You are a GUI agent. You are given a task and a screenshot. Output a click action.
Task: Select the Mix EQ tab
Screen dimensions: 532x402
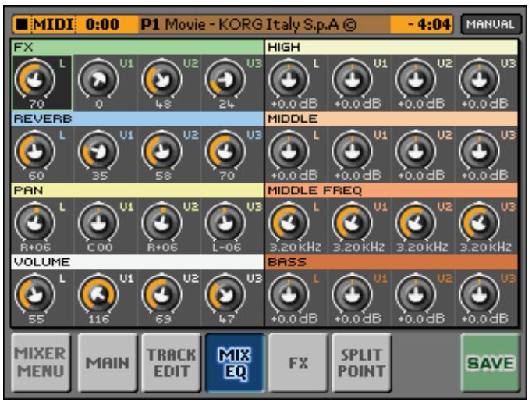(235, 362)
